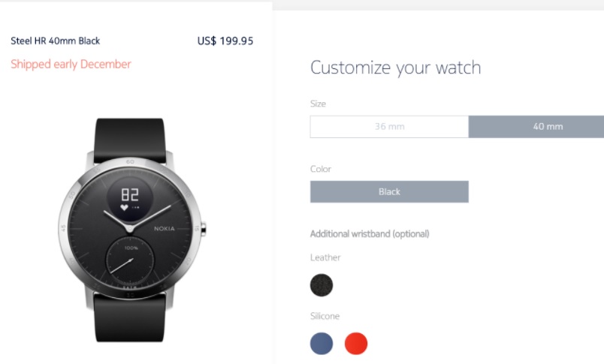Pick the blue silicone wristband swatch
This screenshot has width=604, height=364.
[x=322, y=343]
